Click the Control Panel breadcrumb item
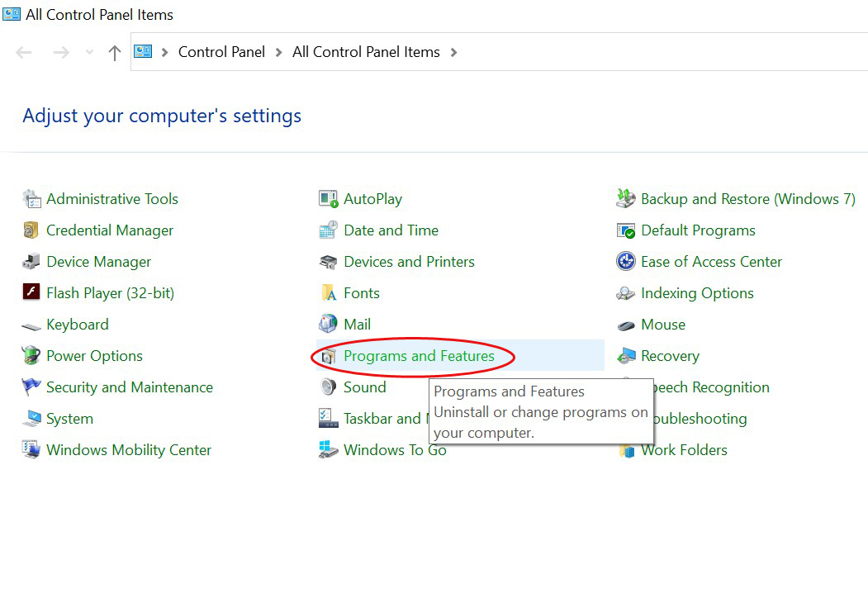 pos(221,52)
